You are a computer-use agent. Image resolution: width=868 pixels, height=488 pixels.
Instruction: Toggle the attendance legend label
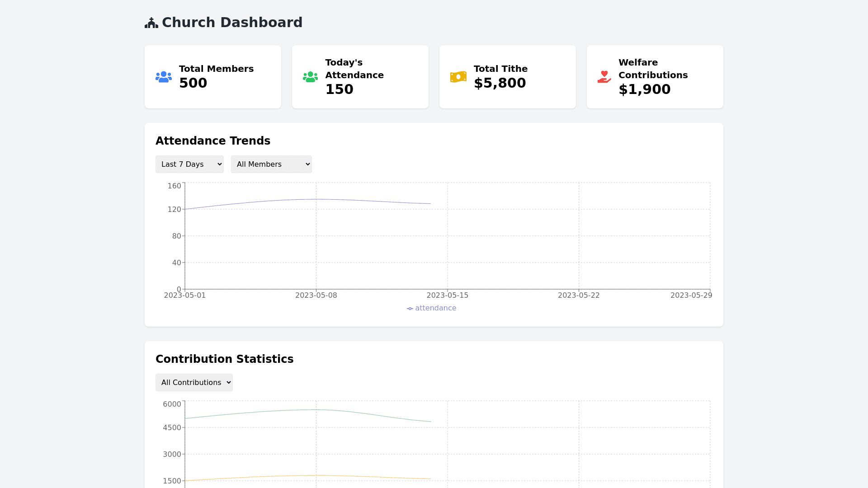435,308
